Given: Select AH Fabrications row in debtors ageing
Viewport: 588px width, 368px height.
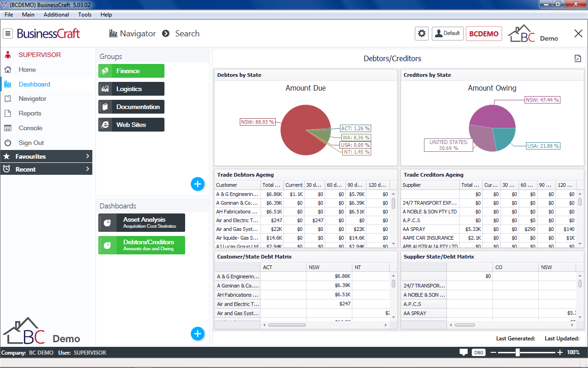Looking at the screenshot, I should pyautogui.click(x=302, y=212).
